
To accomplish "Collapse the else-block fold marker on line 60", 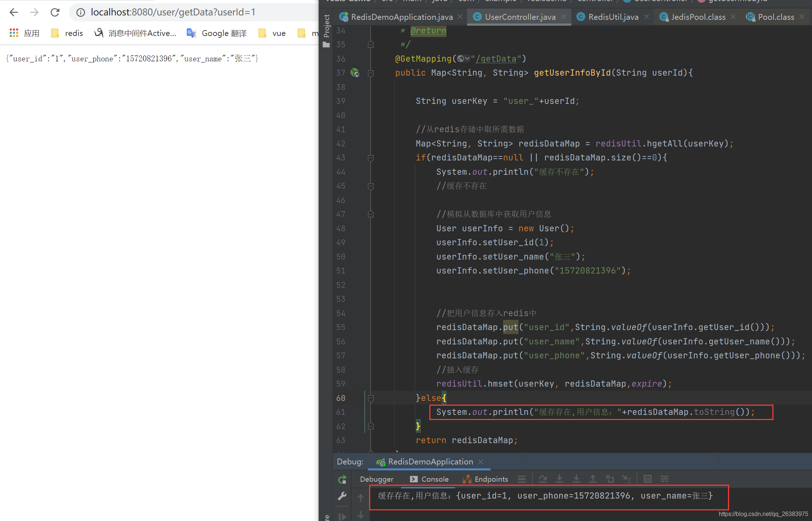I will point(371,398).
